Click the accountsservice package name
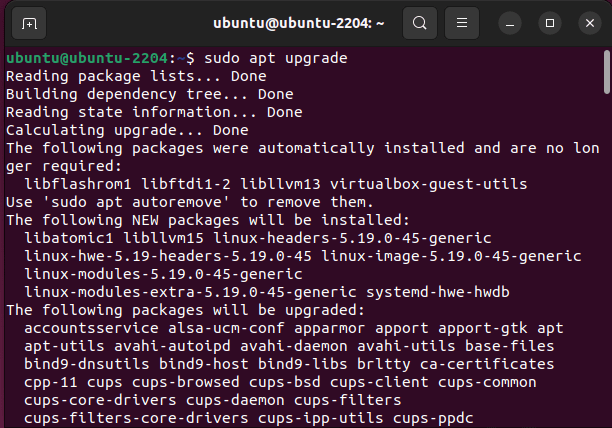 [91, 328]
